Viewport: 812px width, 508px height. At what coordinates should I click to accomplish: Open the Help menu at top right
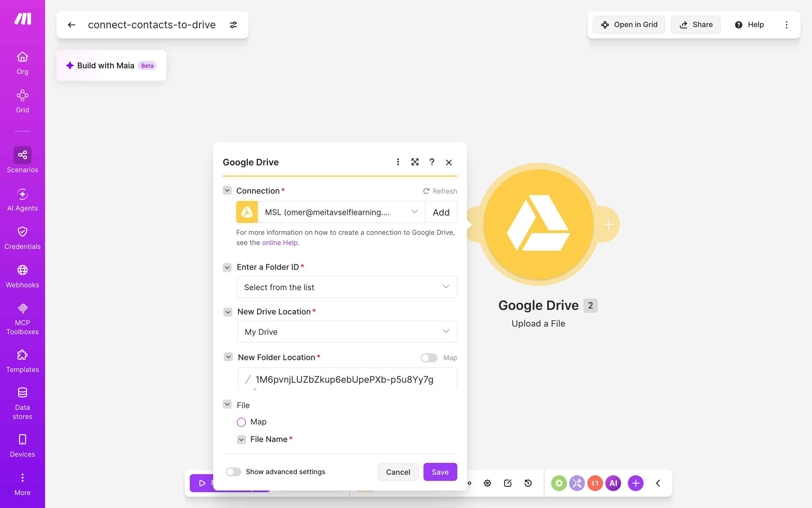(749, 25)
